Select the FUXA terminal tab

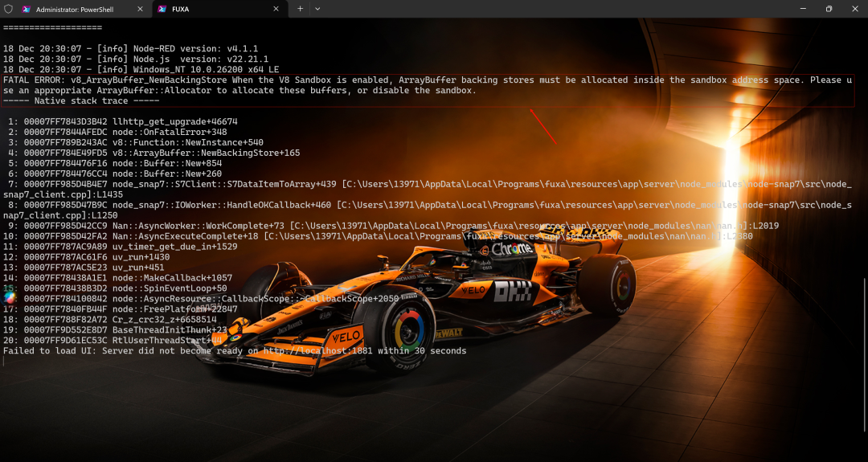219,9
